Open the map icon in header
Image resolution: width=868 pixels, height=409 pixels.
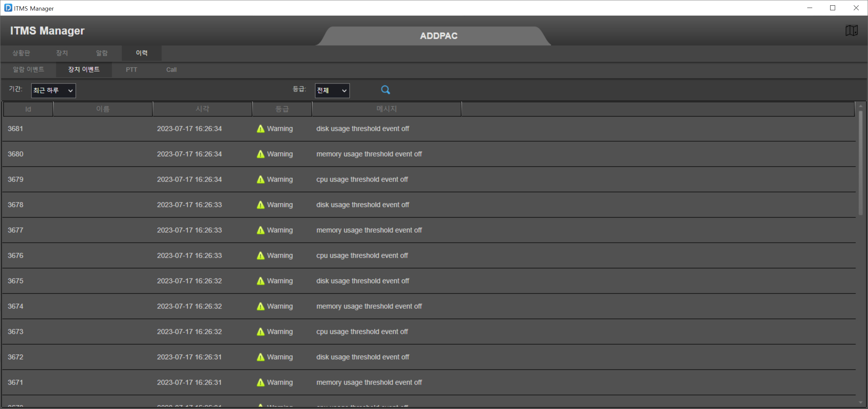851,30
